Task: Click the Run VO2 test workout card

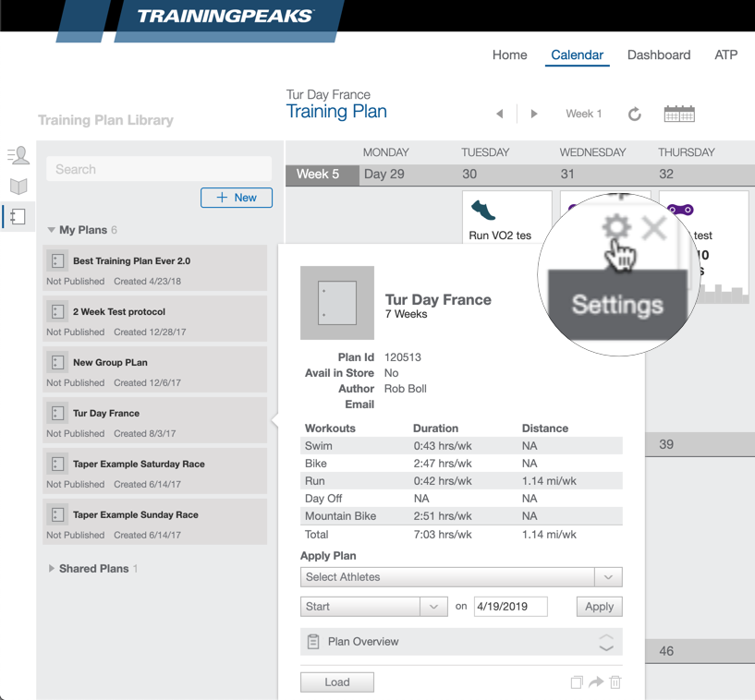Action: click(506, 217)
